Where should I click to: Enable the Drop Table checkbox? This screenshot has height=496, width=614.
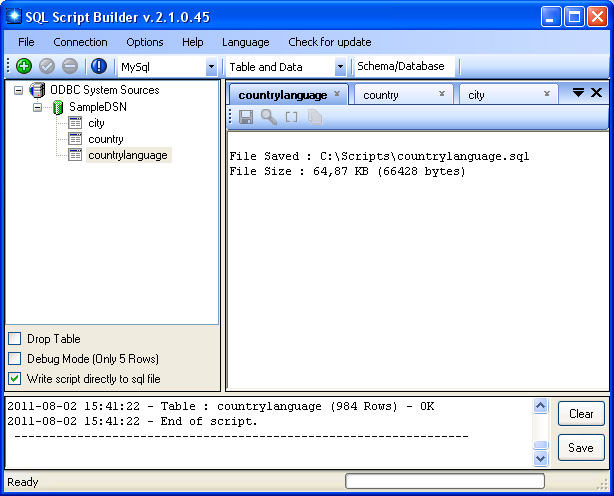pos(14,339)
